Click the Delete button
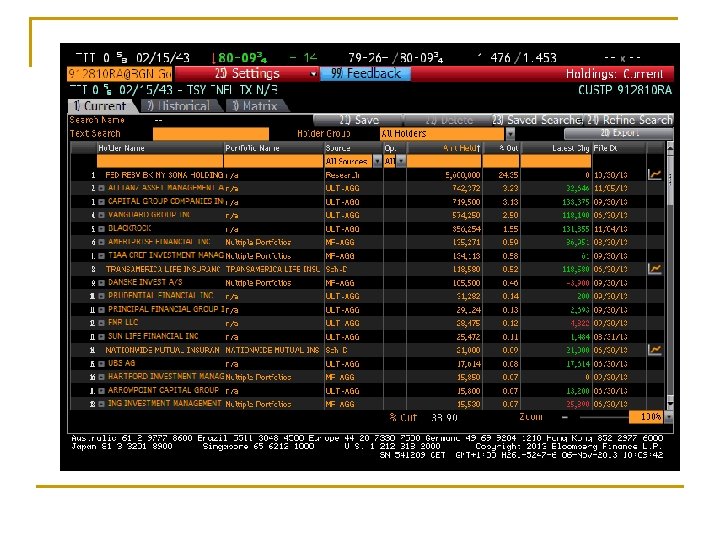Image resolution: width=720 pixels, height=540 pixels. [448, 120]
